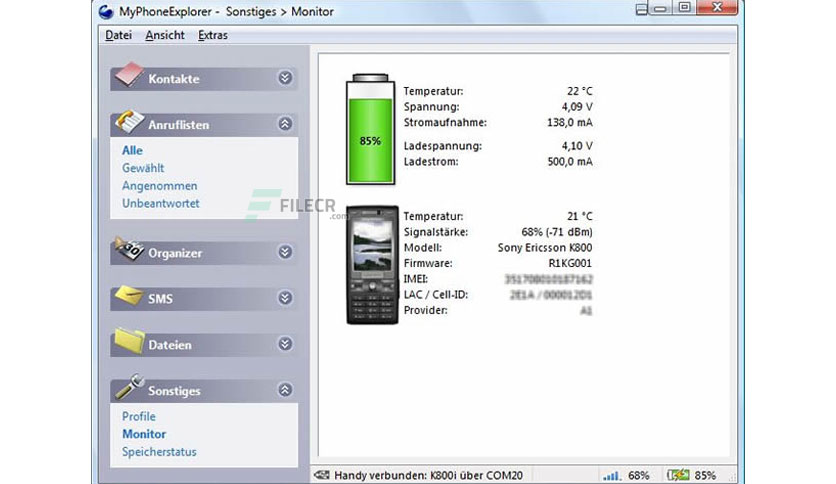Click the Sonstiges section header label
The image size is (836, 484).
(x=174, y=391)
